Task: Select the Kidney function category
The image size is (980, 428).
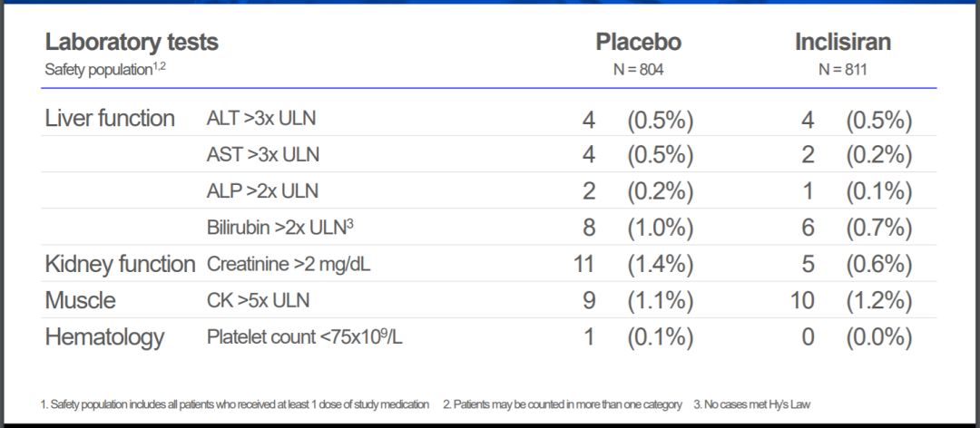Action: point(120,264)
